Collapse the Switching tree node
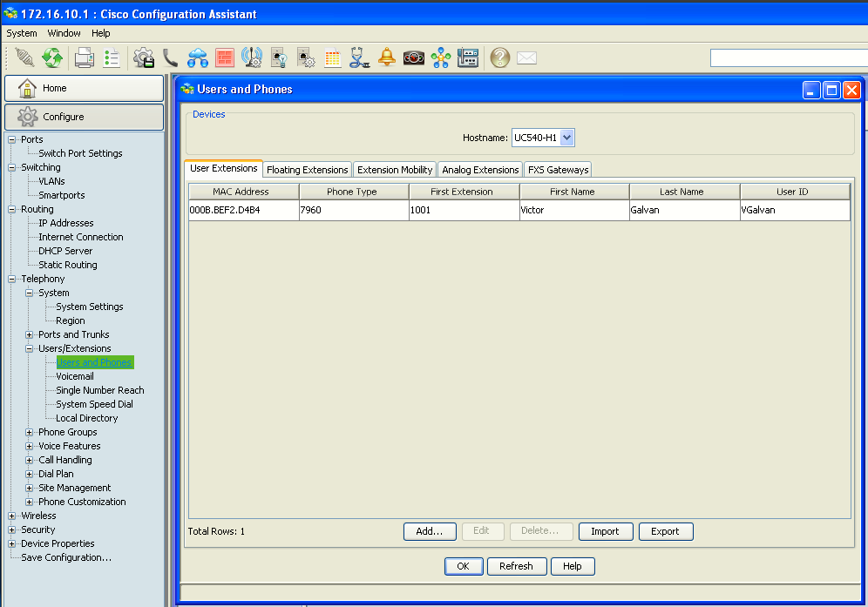The width and height of the screenshot is (868, 607). click(11, 167)
